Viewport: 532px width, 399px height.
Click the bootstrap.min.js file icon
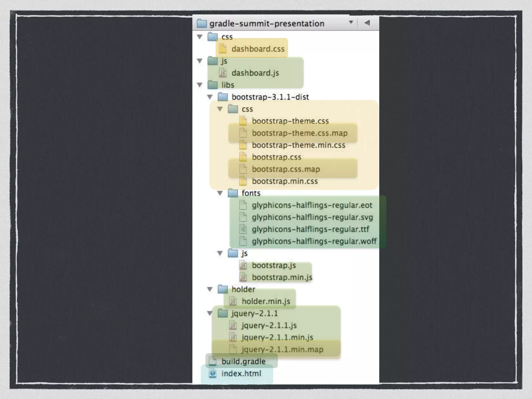tap(243, 277)
